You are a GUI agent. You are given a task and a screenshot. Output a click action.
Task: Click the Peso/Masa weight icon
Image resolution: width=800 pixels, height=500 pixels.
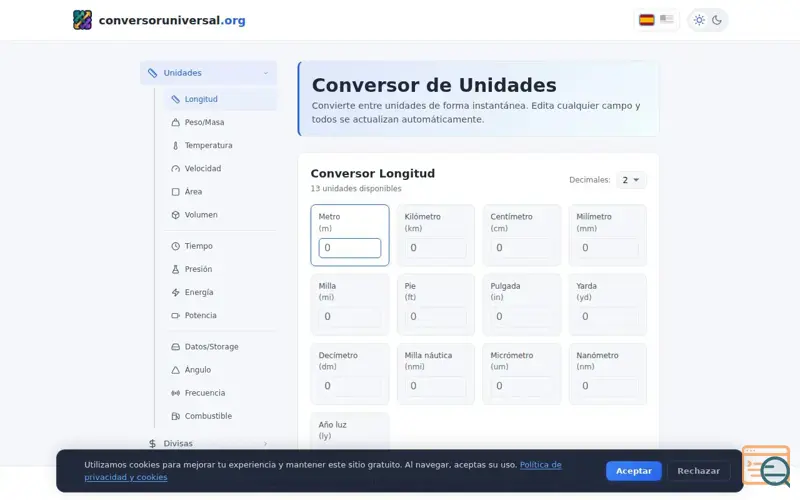(176, 122)
